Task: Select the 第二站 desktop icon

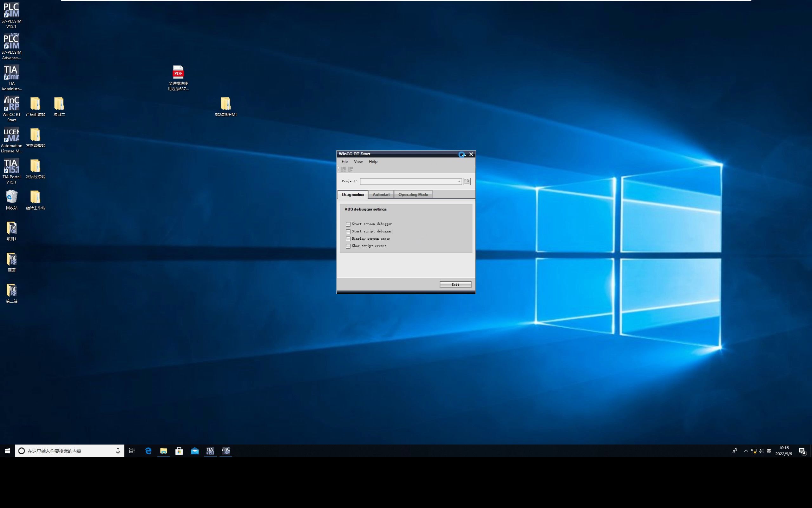Action: coord(11,293)
